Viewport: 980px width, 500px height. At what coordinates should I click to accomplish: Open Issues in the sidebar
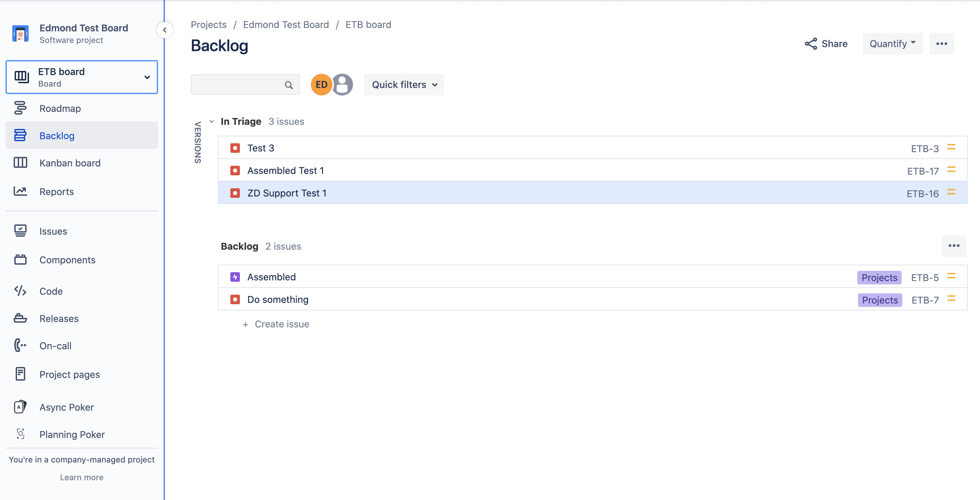[x=82, y=231]
